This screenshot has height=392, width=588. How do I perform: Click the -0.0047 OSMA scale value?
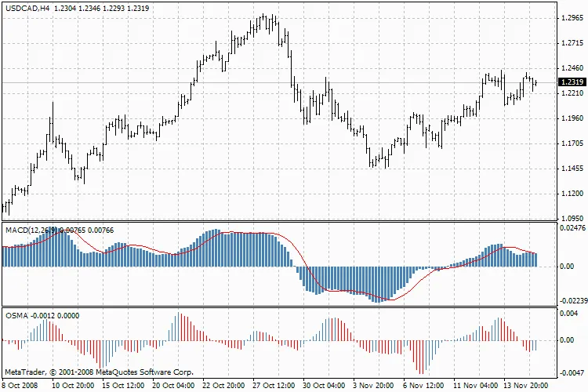(572, 373)
